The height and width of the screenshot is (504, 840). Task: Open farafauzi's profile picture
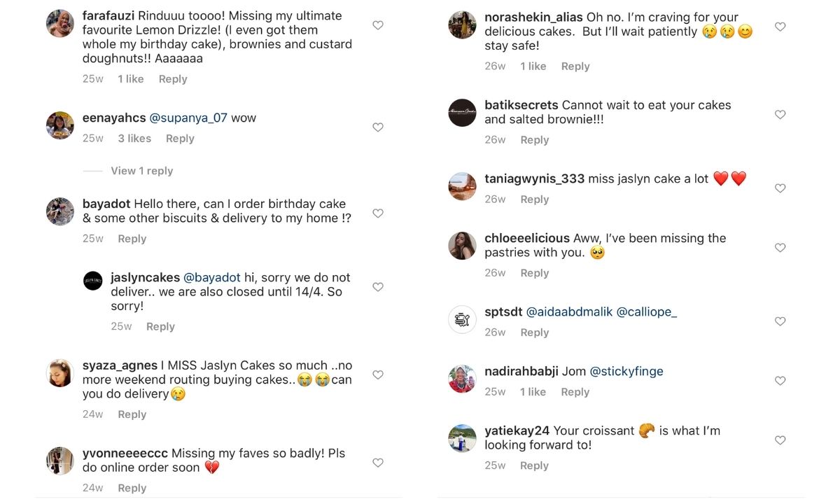pyautogui.click(x=59, y=24)
